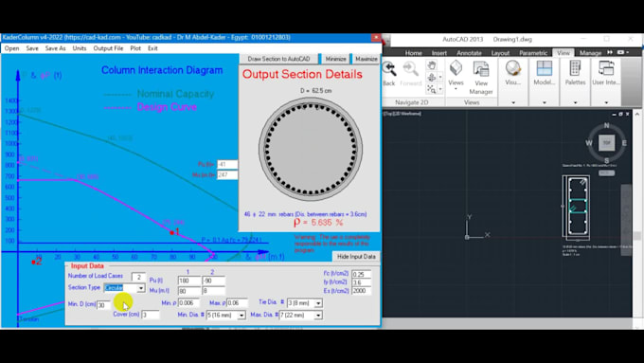Click the ribbon overflow double-arrow icon
This screenshot has height=363, width=644.
pos(610,53)
